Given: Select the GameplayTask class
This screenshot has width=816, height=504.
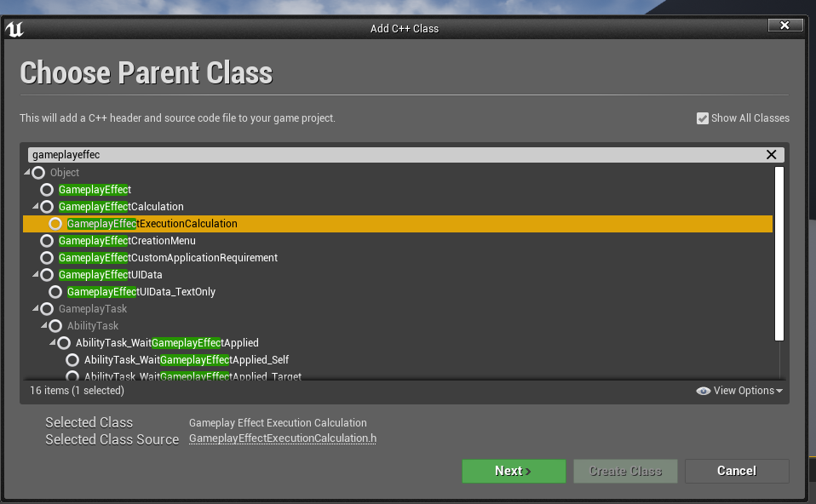Looking at the screenshot, I should click(93, 309).
